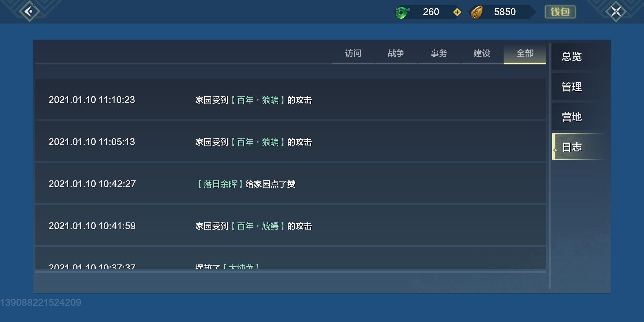
Task: Select the 日志 side menu
Action: click(572, 147)
